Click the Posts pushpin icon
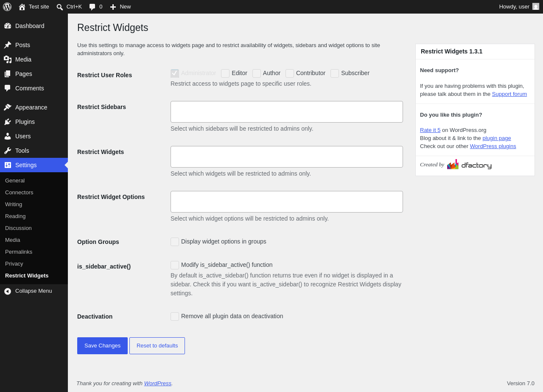This screenshot has height=392, width=543. click(x=8, y=45)
